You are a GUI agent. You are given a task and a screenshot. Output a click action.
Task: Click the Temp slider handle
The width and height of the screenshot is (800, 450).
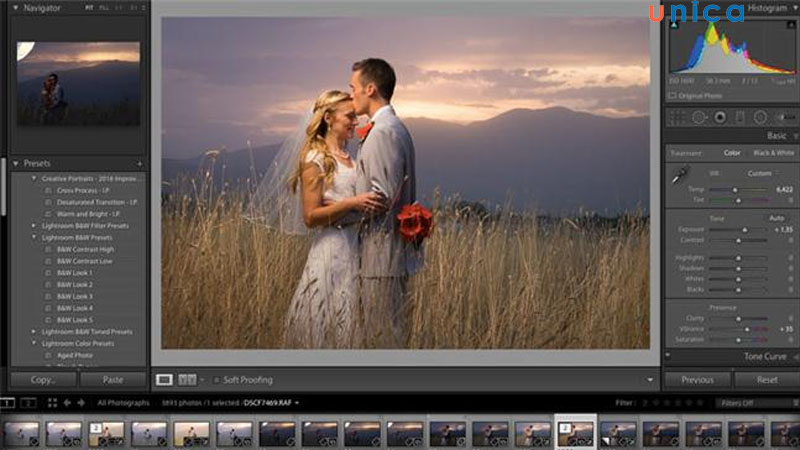pyautogui.click(x=735, y=190)
